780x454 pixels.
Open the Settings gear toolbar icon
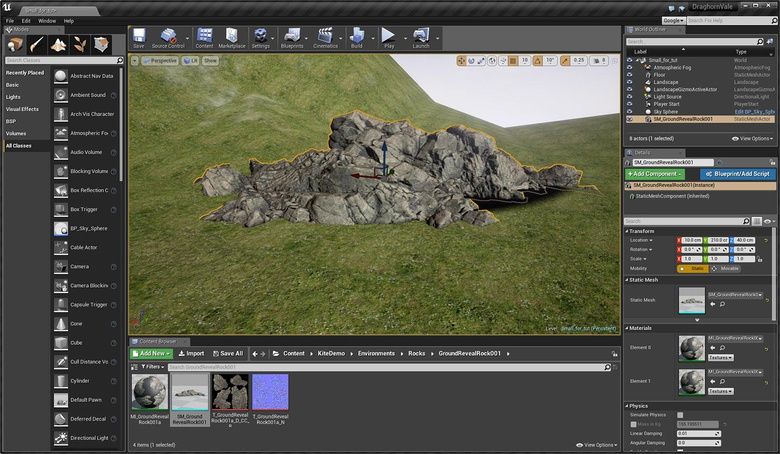pyautogui.click(x=260, y=38)
